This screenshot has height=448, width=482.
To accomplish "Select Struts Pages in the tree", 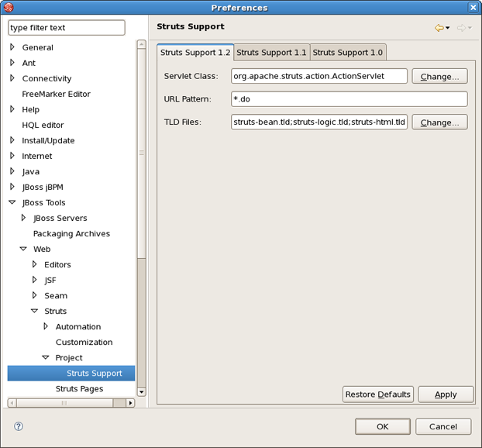I will point(79,388).
